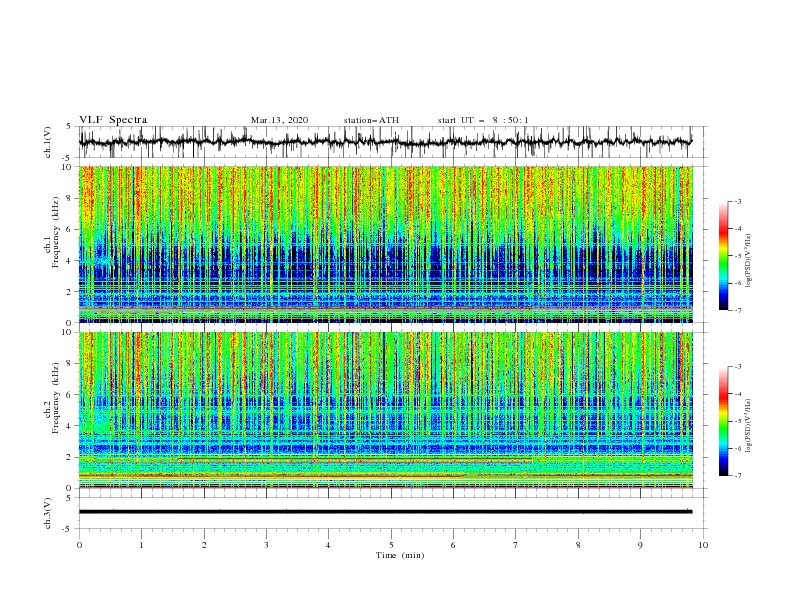Click the 'station=ATH' label

tap(371, 120)
